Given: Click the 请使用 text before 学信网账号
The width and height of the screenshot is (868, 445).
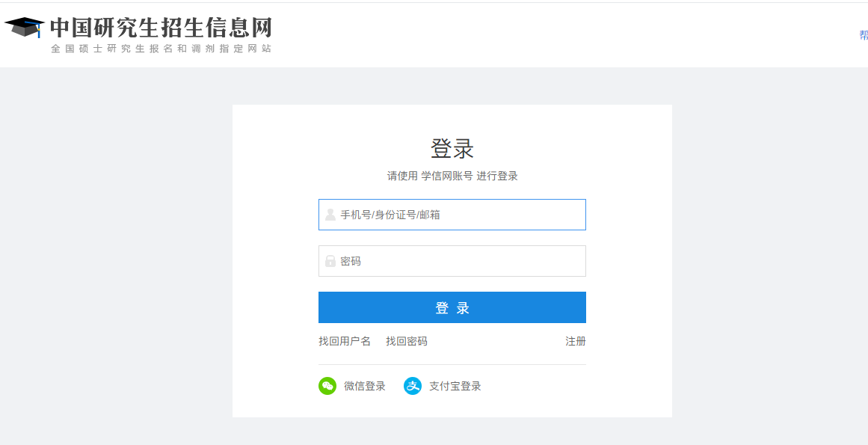Looking at the screenshot, I should [x=402, y=177].
